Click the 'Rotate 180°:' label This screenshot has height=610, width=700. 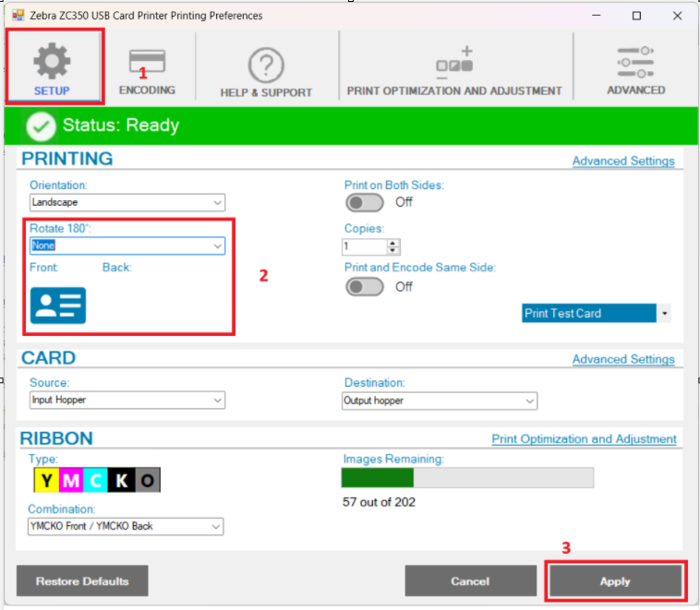click(60, 229)
